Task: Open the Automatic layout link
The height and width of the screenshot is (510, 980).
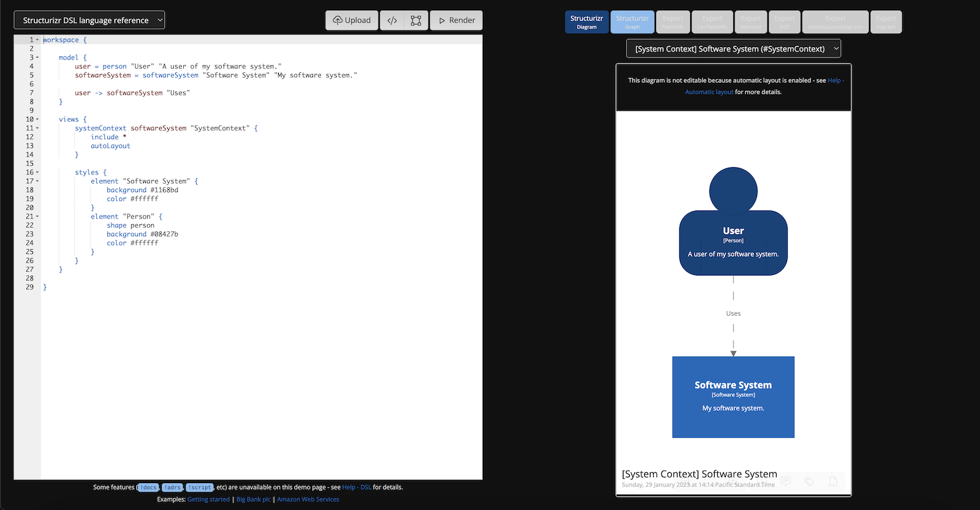Action: pyautogui.click(x=709, y=92)
